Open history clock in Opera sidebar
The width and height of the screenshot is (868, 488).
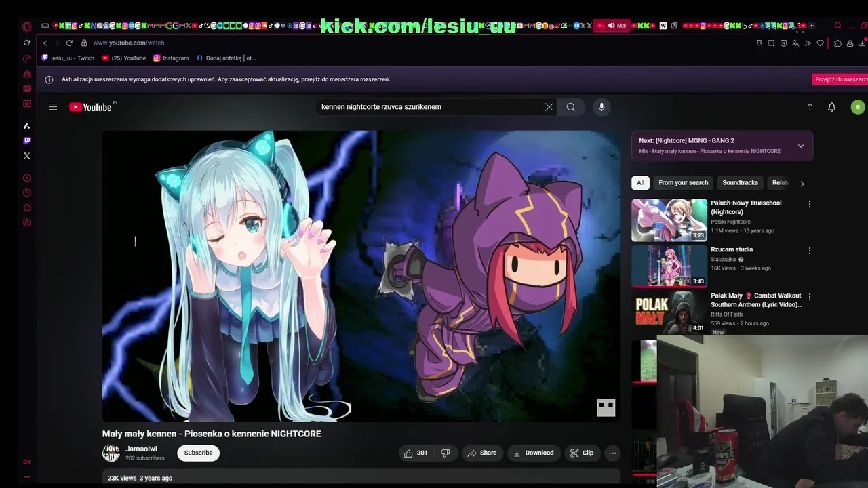(x=27, y=193)
